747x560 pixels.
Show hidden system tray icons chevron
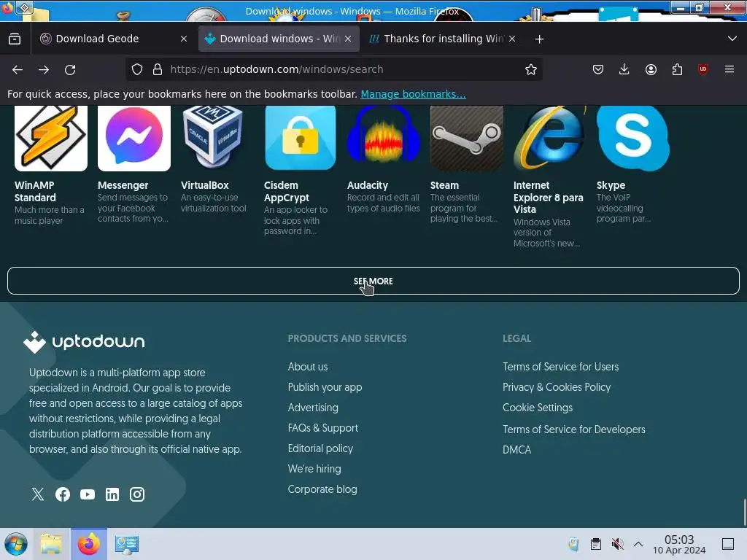pyautogui.click(x=638, y=544)
